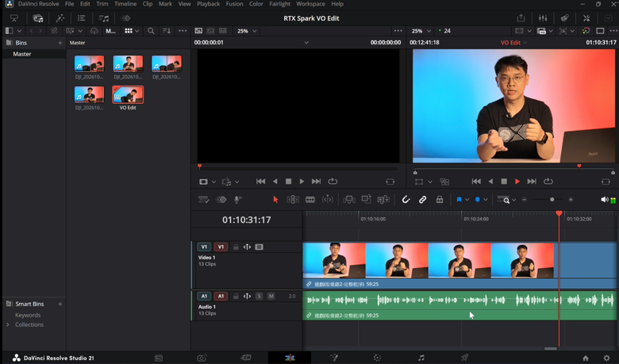Image resolution: width=619 pixels, height=364 pixels.
Task: Lock the Audio 1 track
Action: pos(236,296)
